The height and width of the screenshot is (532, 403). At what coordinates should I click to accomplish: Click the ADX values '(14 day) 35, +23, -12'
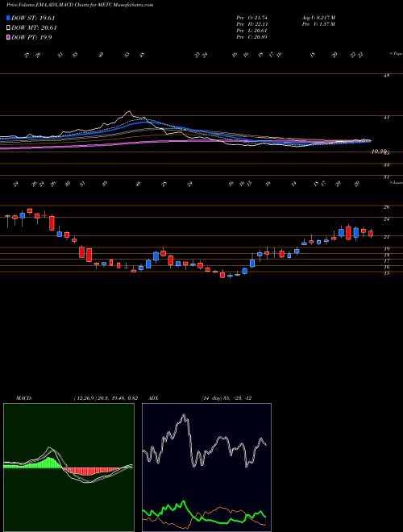pyautogui.click(x=226, y=398)
